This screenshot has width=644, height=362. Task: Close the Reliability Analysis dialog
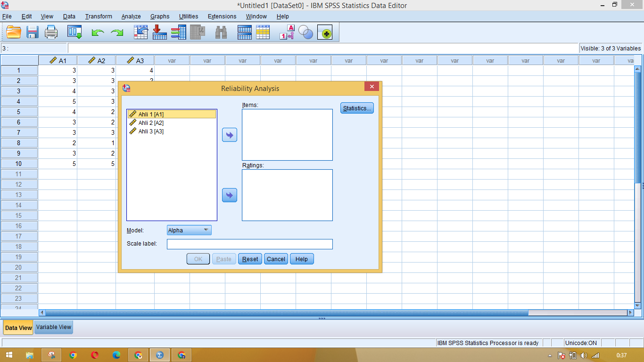click(372, 87)
